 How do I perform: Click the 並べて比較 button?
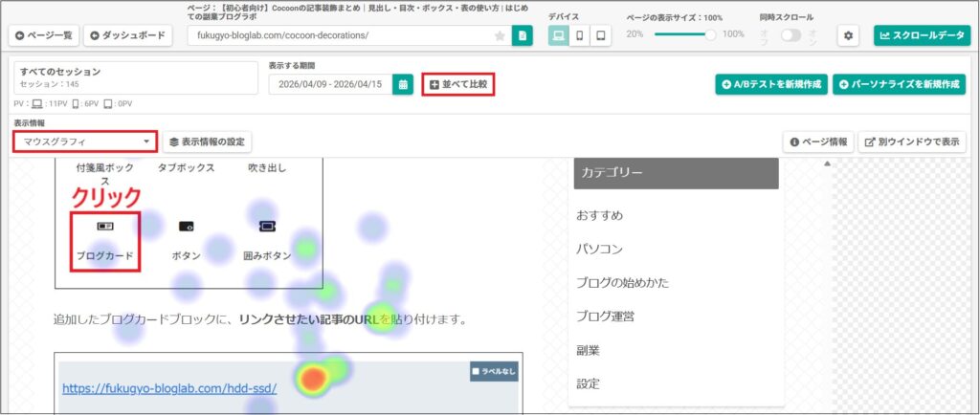click(x=458, y=84)
